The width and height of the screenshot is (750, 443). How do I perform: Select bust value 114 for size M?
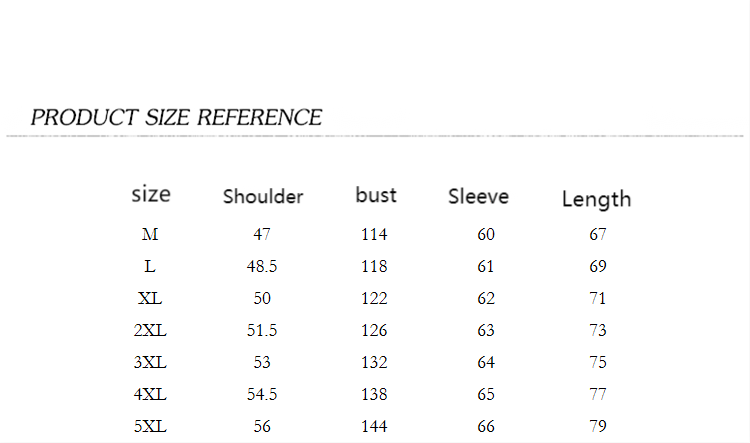pyautogui.click(x=374, y=235)
